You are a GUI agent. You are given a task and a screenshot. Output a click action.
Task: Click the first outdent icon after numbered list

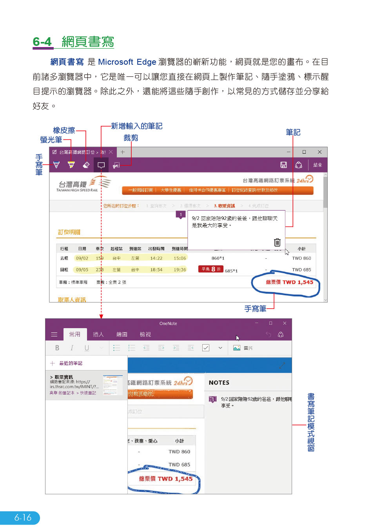coord(146,348)
